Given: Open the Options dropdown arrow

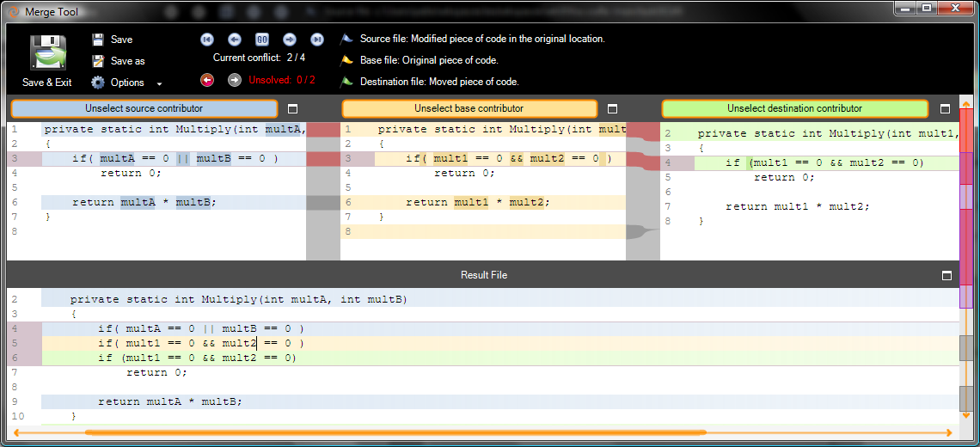Looking at the screenshot, I should point(159,83).
